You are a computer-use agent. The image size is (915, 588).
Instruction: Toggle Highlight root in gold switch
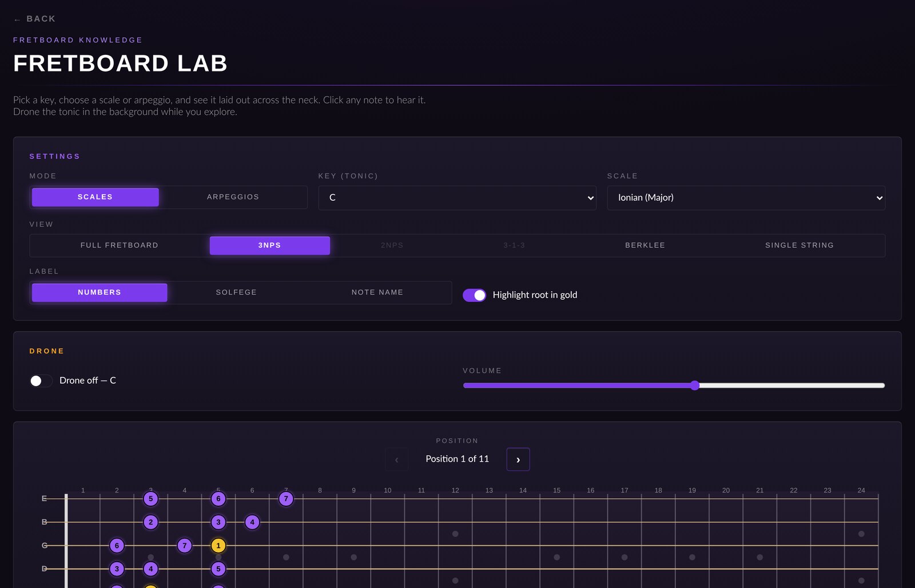474,295
